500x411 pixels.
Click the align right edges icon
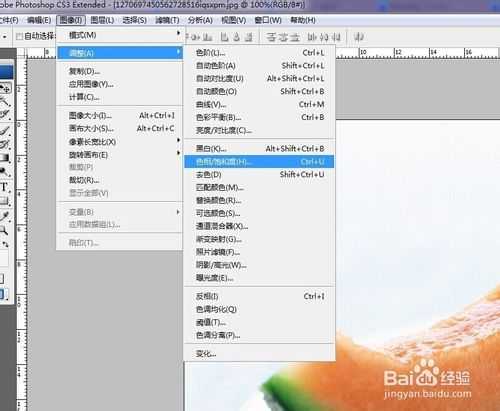[248, 37]
